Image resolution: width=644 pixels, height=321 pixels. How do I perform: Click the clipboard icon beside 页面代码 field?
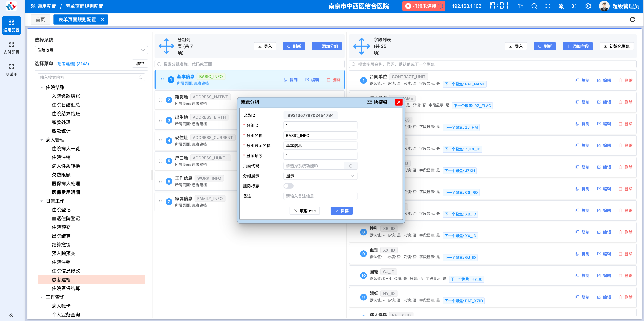pos(350,165)
